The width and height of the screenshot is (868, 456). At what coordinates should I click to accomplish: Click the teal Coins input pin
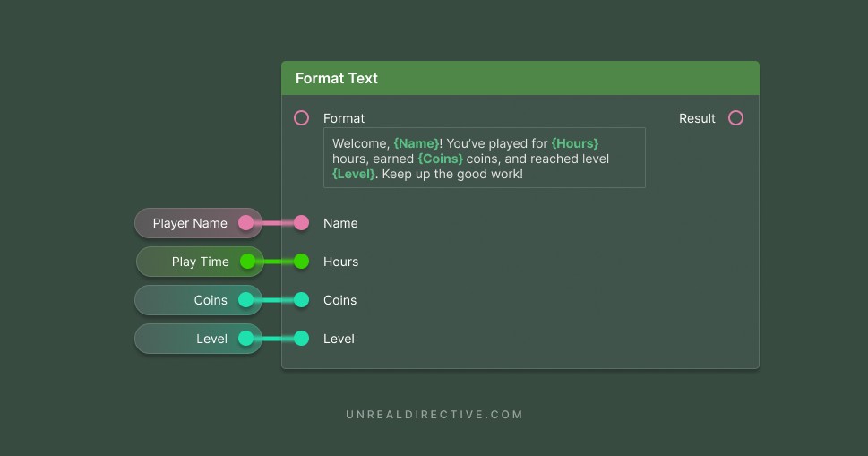tap(302, 300)
